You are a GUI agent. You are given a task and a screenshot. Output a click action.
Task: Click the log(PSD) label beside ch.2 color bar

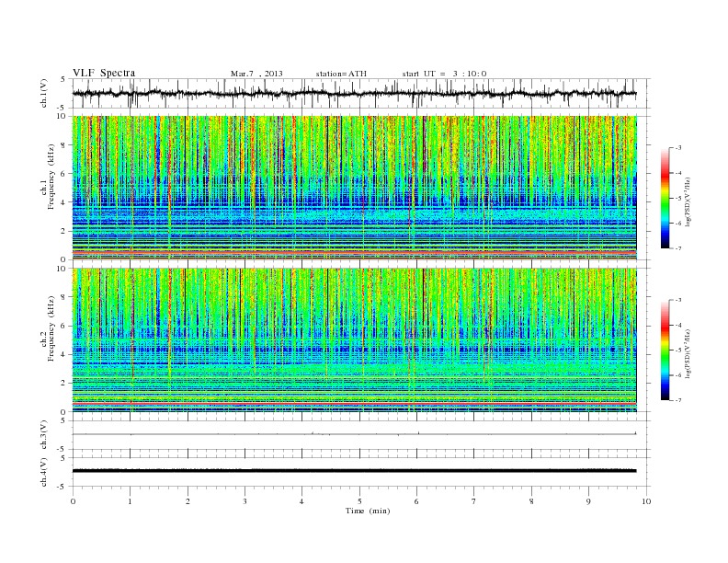coord(688,353)
